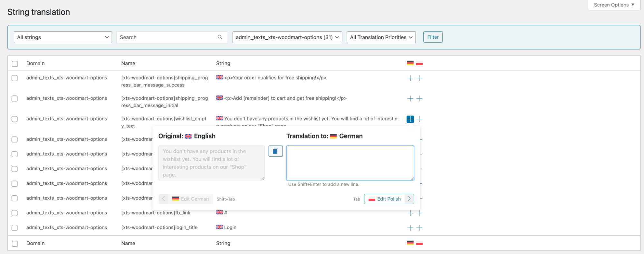Open the All strings status dropdown
The image size is (644, 254).
click(x=63, y=37)
